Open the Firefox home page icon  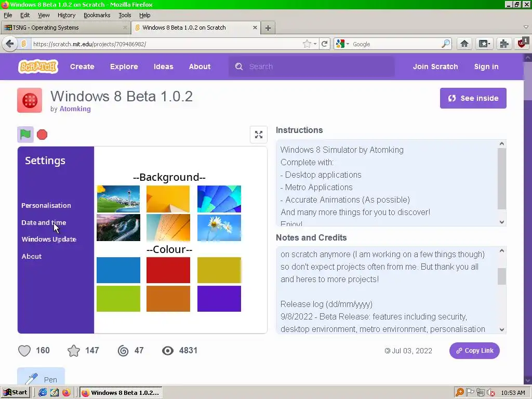464,44
